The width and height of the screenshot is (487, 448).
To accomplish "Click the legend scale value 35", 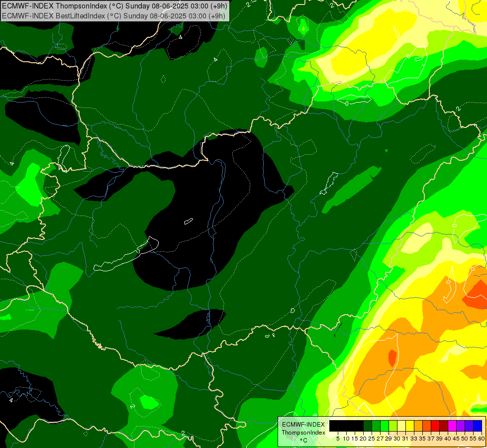I will click(422, 439).
